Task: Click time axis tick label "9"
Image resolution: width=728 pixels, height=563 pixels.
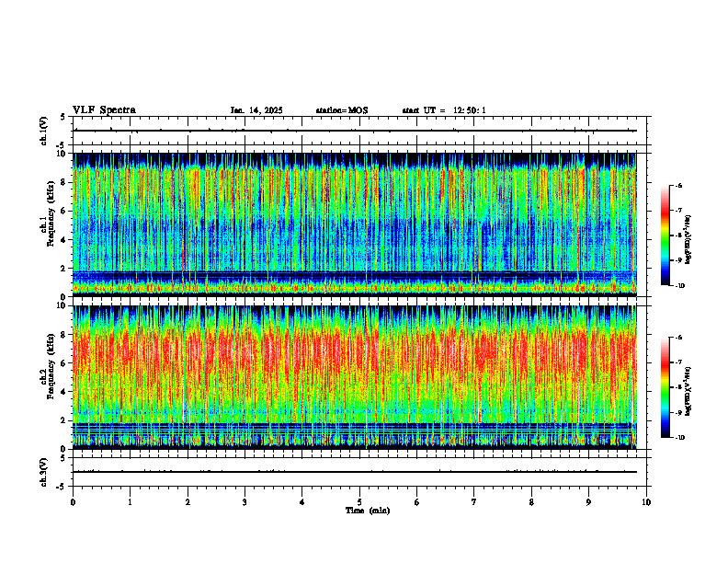Action: click(x=588, y=502)
